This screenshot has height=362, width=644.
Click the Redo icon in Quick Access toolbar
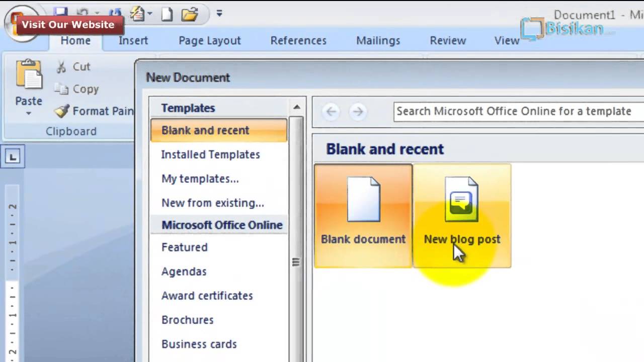point(115,13)
